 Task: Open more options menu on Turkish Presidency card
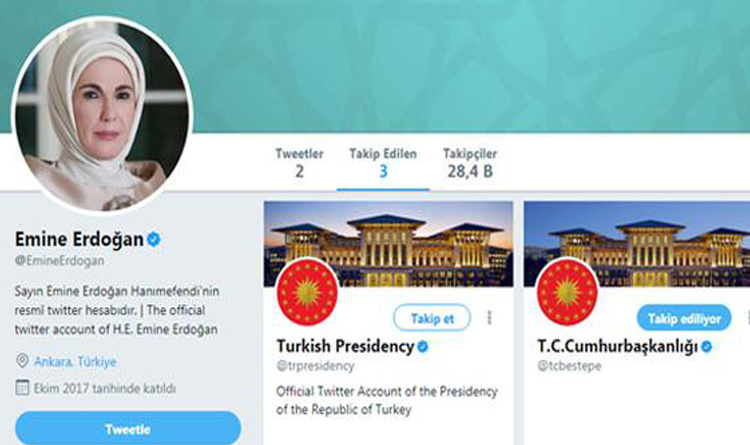point(489,318)
